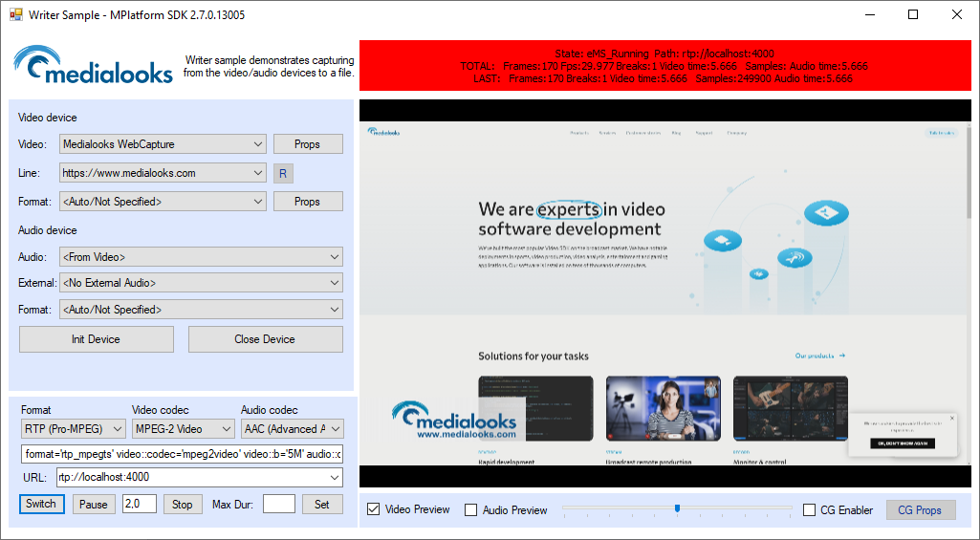Open the External audio dropdown
Screen dimensions: 980x540
201,283
